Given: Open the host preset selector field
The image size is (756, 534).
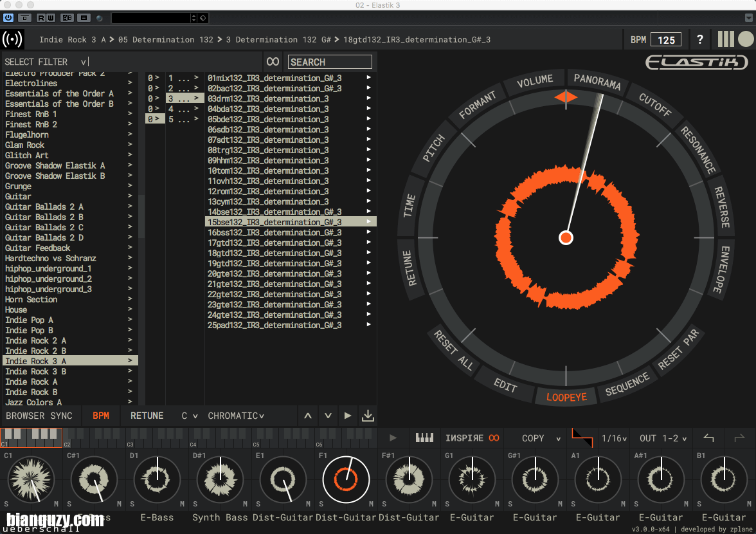Looking at the screenshot, I should pyautogui.click(x=151, y=18).
